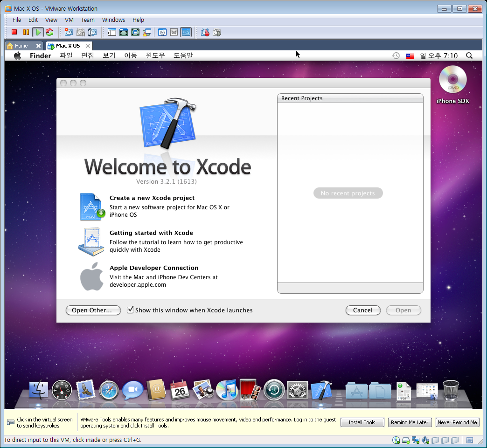This screenshot has height=448, width=487.
Task: Click the Unity mode toolbar icon
Action: click(147, 32)
